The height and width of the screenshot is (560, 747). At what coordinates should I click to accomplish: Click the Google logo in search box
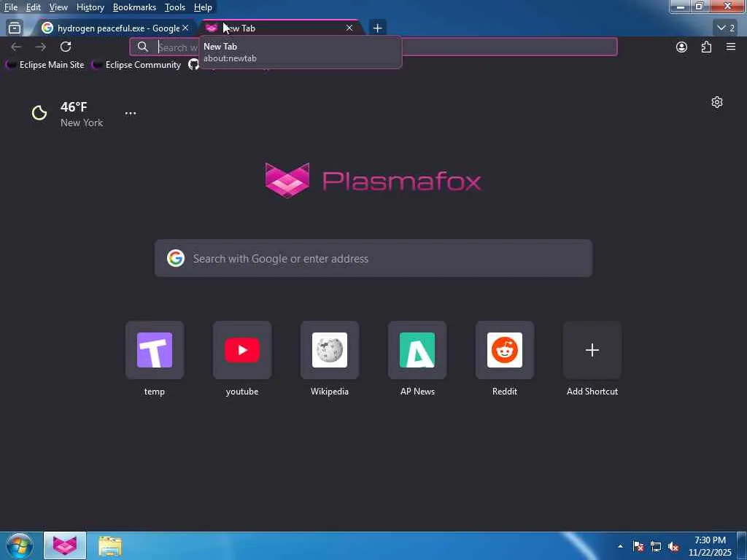click(x=176, y=258)
